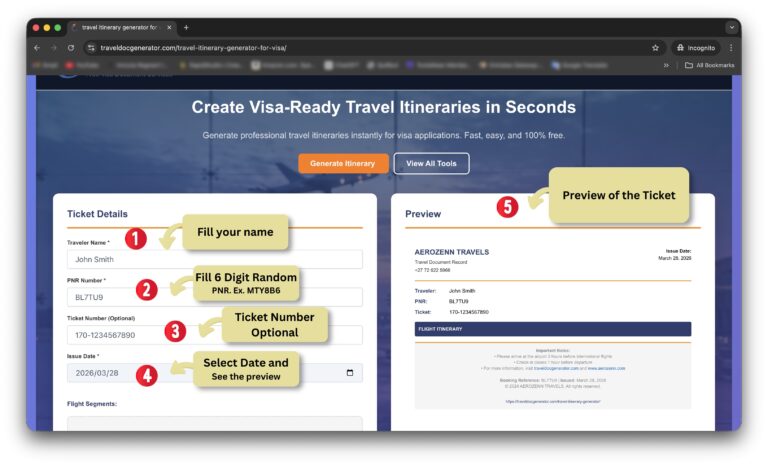Open the Incognito profile indicator
The height and width of the screenshot is (466, 768).
click(x=696, y=48)
